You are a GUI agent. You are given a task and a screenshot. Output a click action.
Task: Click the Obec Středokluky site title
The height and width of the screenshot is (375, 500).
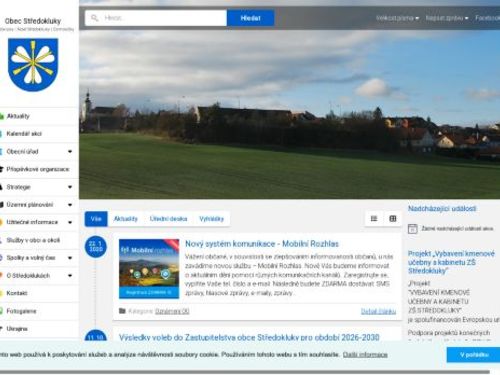[x=33, y=21]
